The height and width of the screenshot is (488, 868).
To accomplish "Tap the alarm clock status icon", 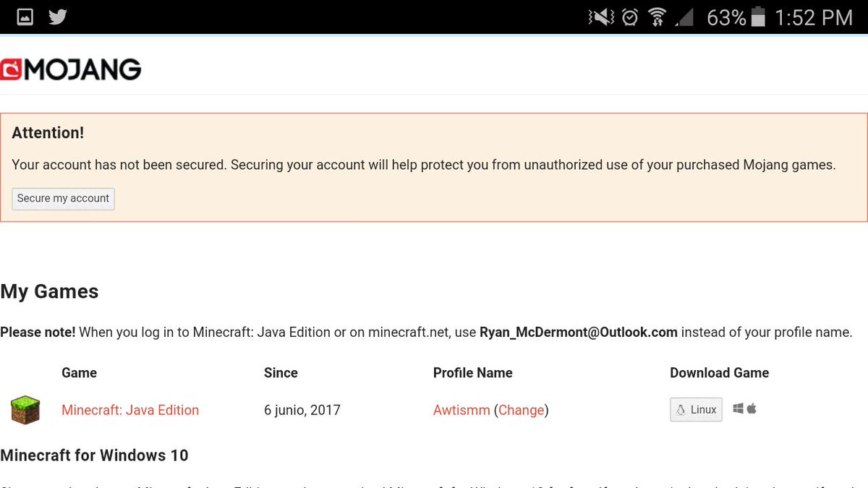I will pyautogui.click(x=630, y=17).
